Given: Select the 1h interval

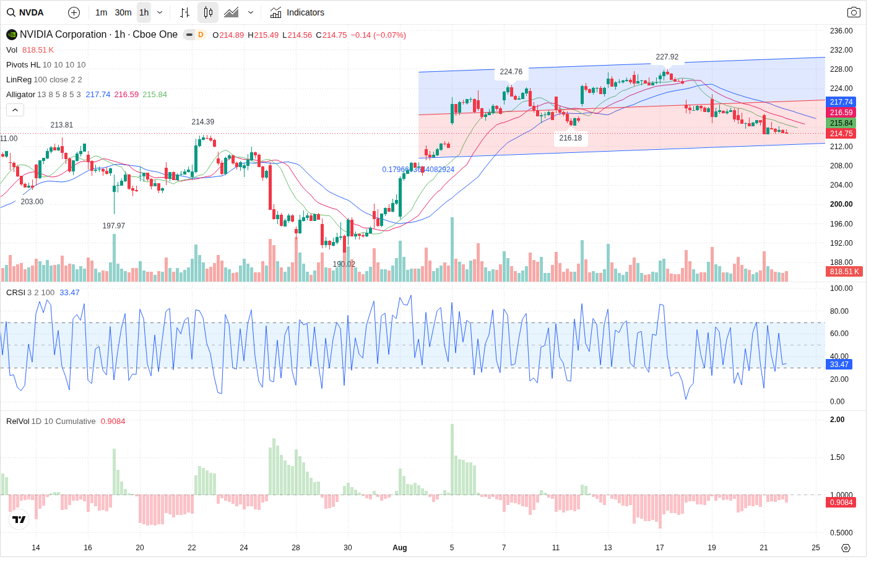Looking at the screenshot, I should (x=144, y=12).
